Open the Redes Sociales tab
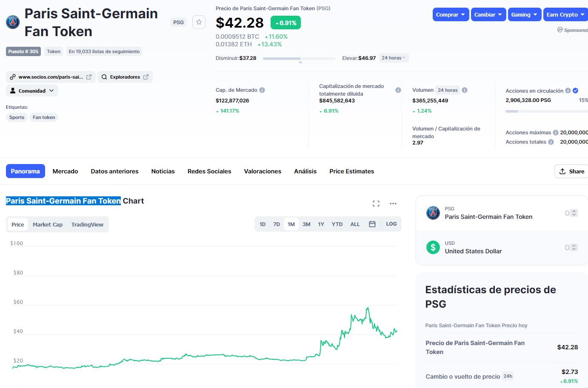588x388 pixels. (x=209, y=171)
